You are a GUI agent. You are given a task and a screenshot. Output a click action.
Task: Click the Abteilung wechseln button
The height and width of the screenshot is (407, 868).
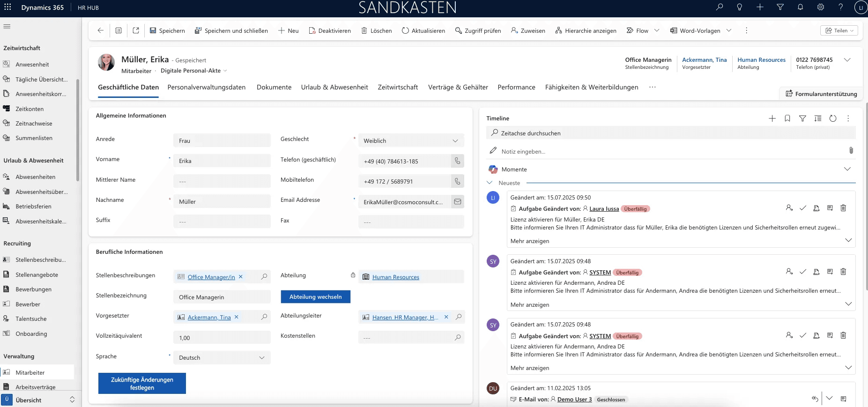pyautogui.click(x=316, y=297)
